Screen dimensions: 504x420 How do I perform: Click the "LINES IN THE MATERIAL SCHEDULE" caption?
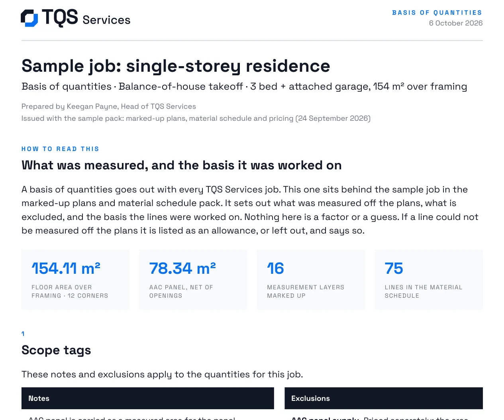point(424,291)
